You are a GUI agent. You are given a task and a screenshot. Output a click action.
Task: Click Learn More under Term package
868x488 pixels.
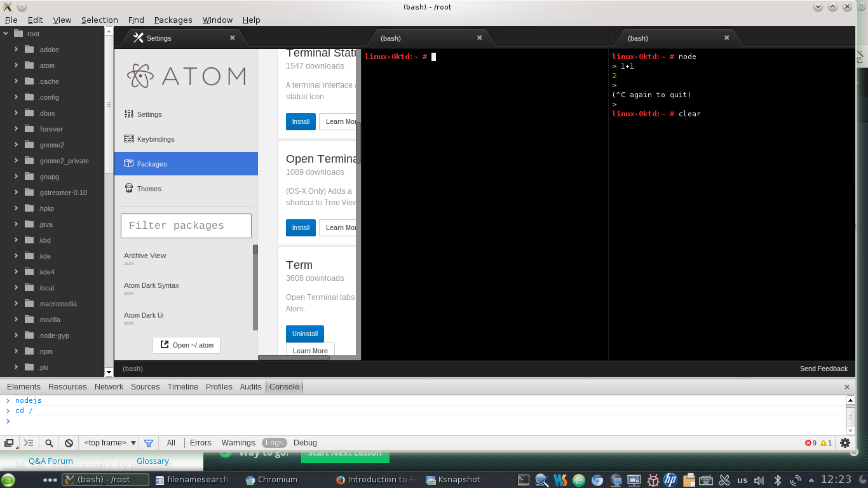pos(310,351)
